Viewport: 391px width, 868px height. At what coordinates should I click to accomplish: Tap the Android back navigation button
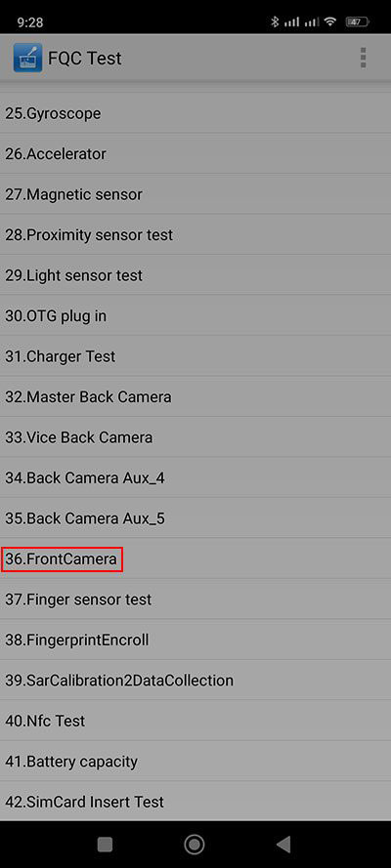[x=283, y=844]
